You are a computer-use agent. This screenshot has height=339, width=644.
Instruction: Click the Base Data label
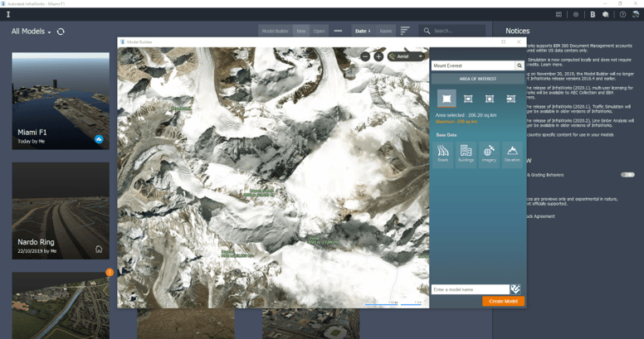[x=446, y=135]
